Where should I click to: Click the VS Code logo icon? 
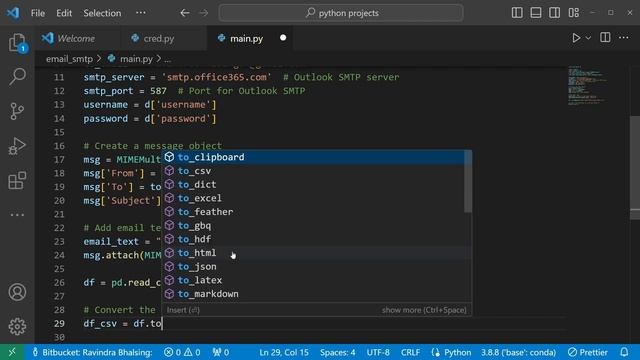click(x=13, y=13)
